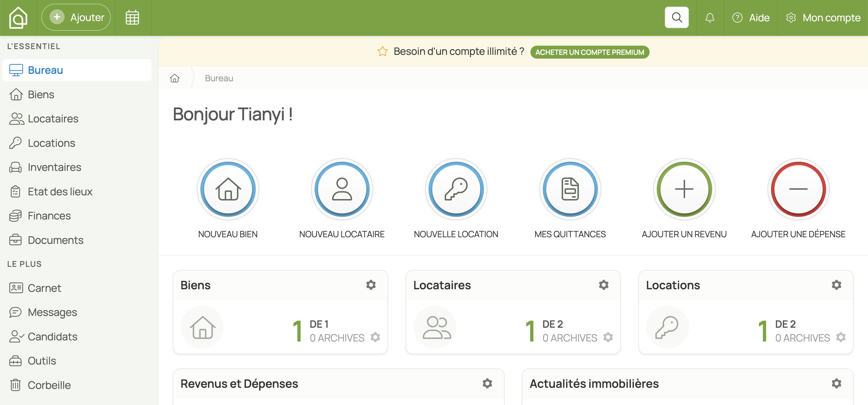
Task: Open the Ajouter add menu
Action: pos(76,18)
